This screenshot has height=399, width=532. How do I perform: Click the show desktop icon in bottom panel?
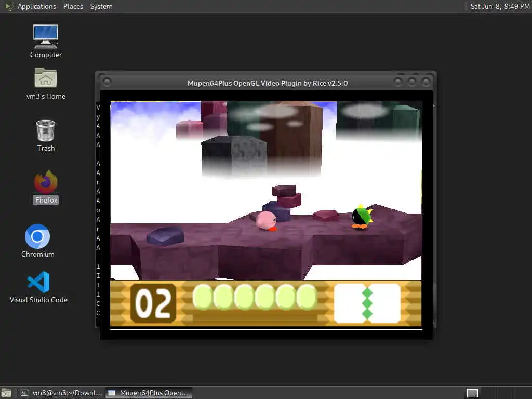coord(6,393)
